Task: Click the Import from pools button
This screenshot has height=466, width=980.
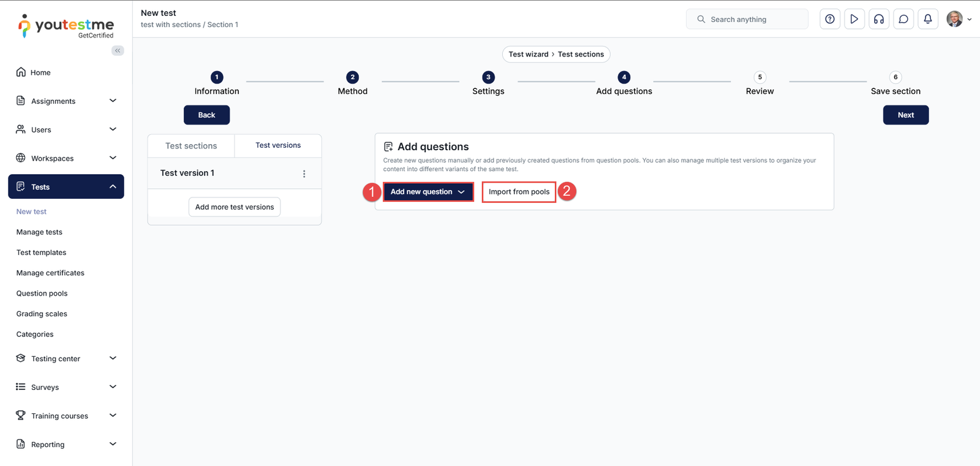Action: point(519,192)
